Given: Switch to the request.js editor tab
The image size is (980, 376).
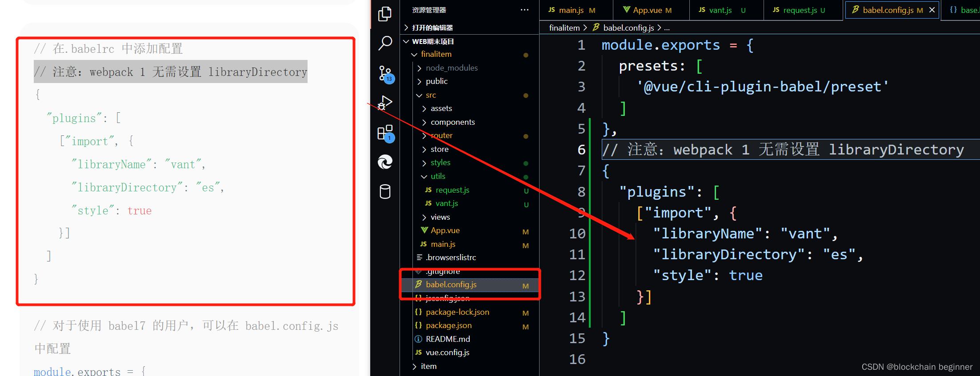Looking at the screenshot, I should [x=803, y=10].
